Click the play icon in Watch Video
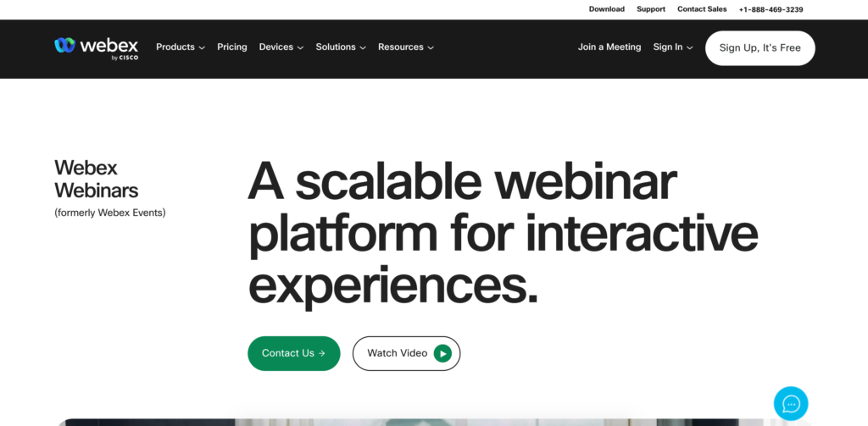 [442, 353]
